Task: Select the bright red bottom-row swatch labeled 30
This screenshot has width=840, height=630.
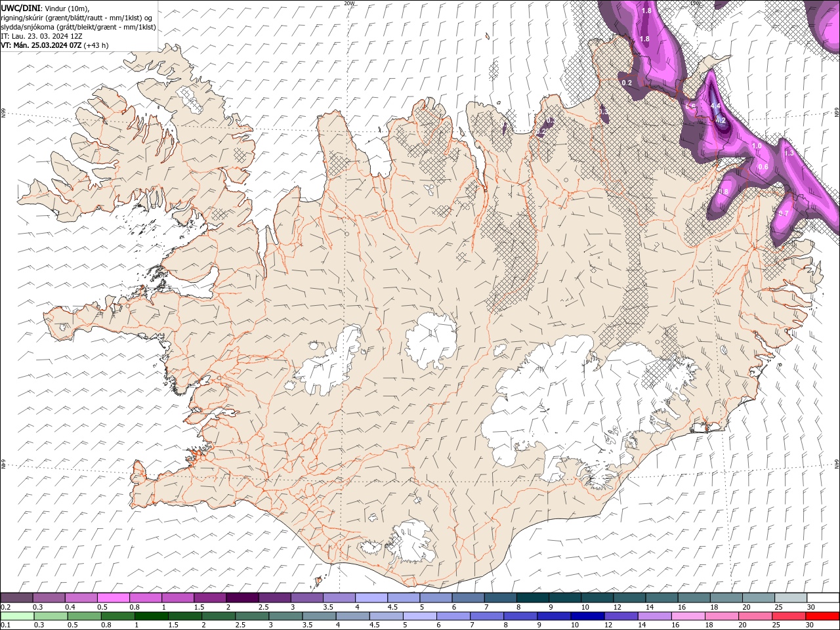Action: [x=822, y=616]
